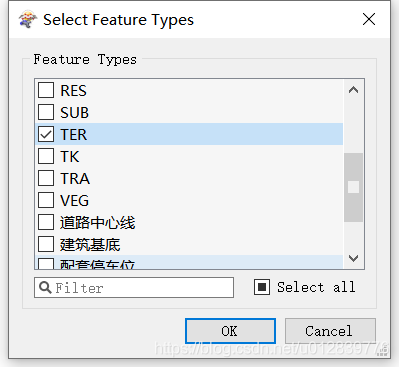Close the Select Feature Types dialog
399x367 pixels.
(x=369, y=19)
